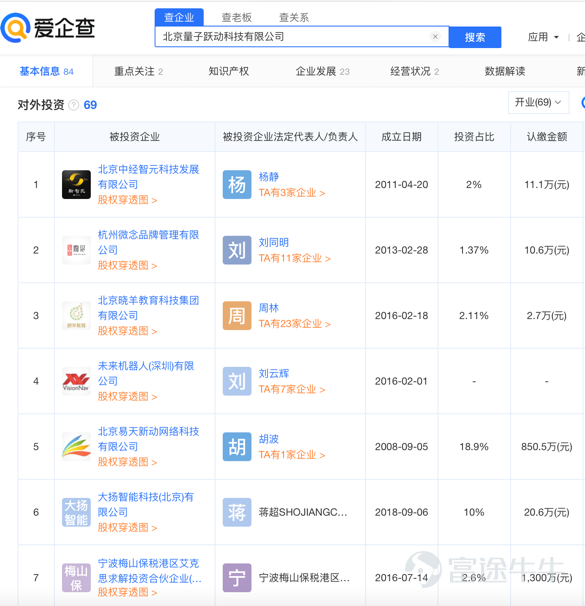Open 北京晓羊教育科技集团有限公司 company link
The image size is (585, 606).
pos(148,308)
